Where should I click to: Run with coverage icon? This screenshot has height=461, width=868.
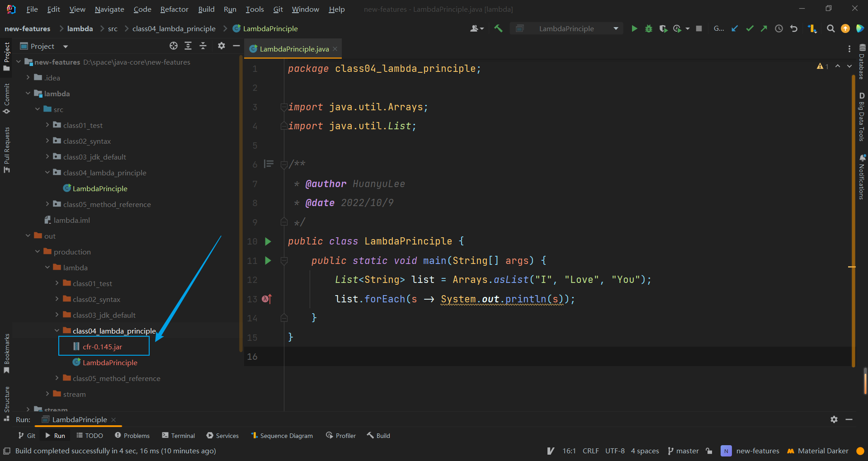[663, 28]
